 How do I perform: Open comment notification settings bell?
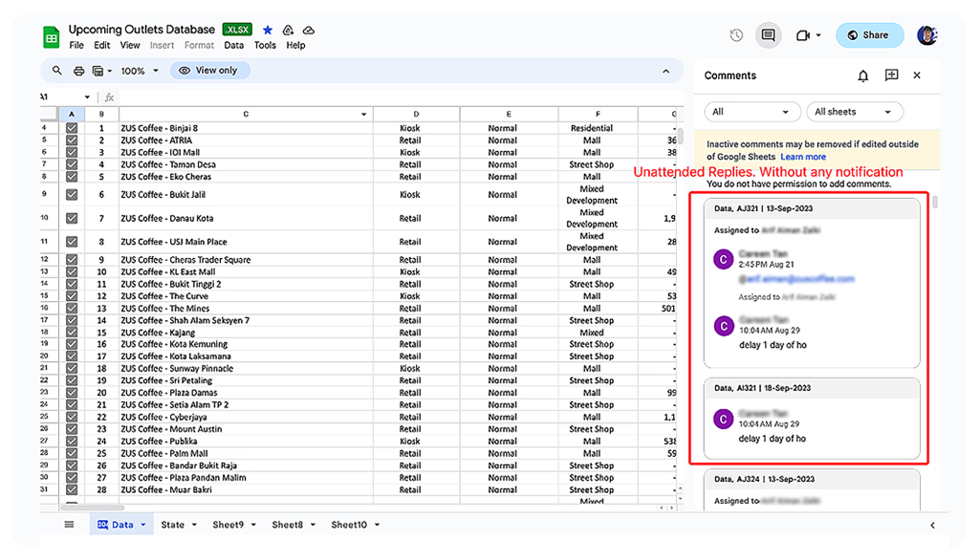click(x=863, y=75)
